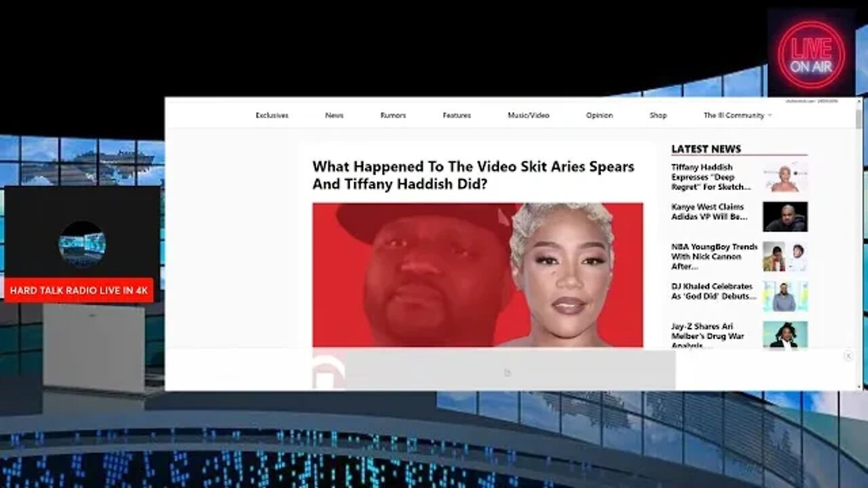
Task: Read Tiffany Haddish Expresses Deep Regret story
Action: click(712, 177)
